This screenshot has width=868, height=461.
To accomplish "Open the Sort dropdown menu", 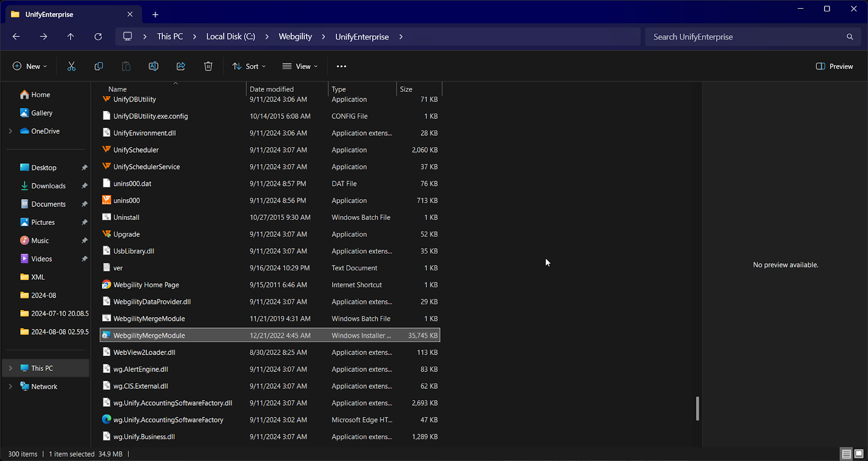I will click(x=249, y=66).
